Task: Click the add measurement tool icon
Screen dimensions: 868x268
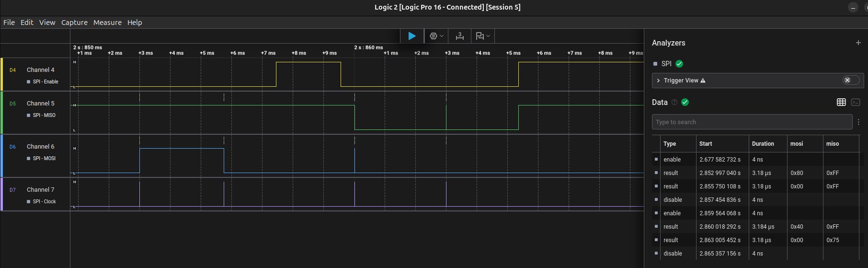Action: click(459, 36)
